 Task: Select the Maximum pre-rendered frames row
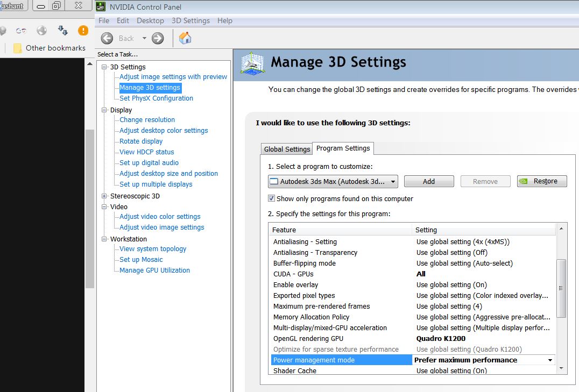coord(413,306)
